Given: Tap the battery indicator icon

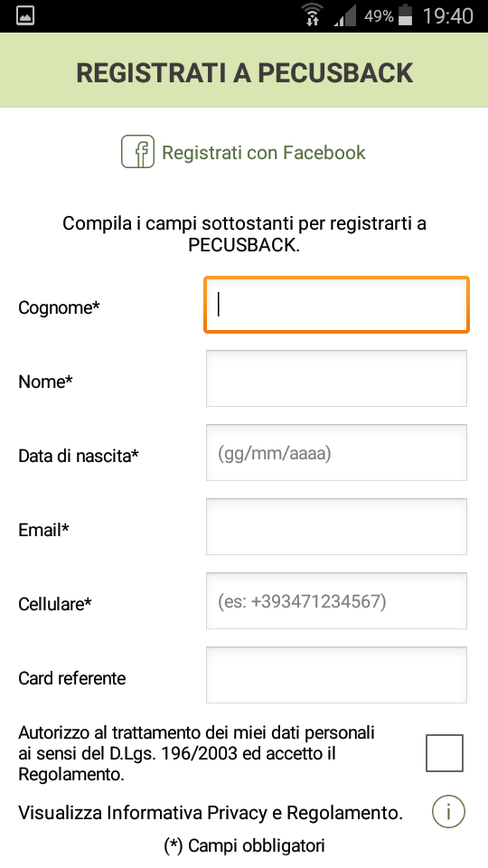Looking at the screenshot, I should pyautogui.click(x=406, y=14).
